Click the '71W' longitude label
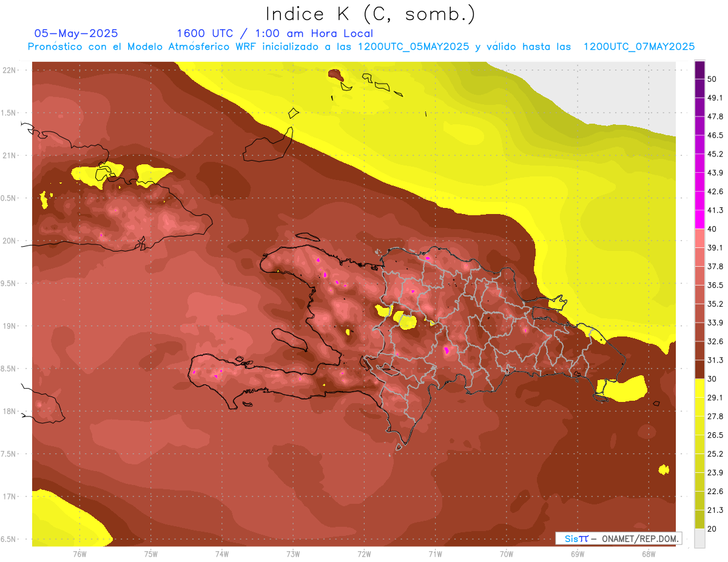This screenshot has width=728, height=562. coord(435,554)
